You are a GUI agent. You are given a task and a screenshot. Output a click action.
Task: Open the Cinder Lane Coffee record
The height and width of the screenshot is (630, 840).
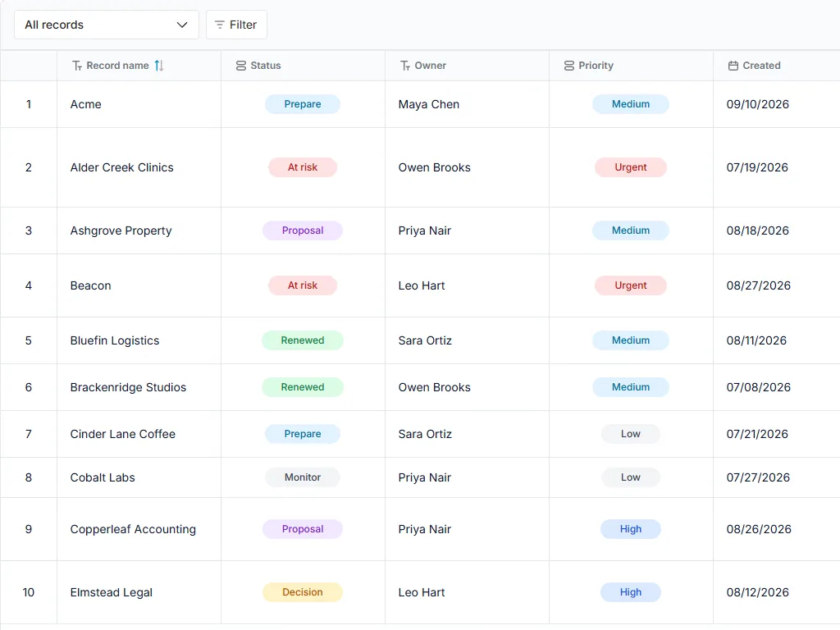coord(123,434)
